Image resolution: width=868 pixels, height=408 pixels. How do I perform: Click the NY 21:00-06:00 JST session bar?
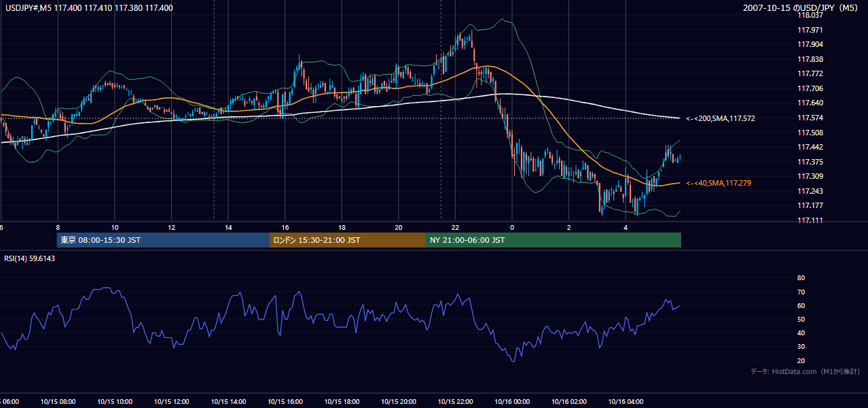tap(554, 240)
